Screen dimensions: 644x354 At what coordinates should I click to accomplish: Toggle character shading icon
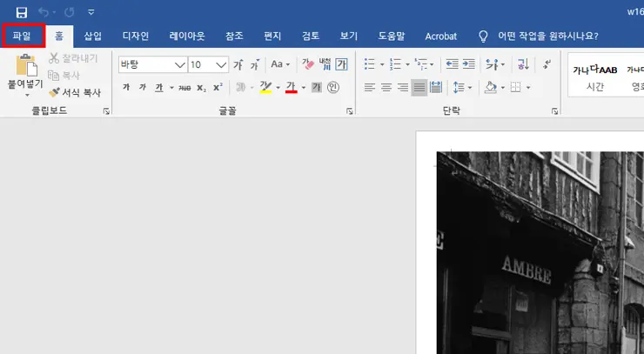pyautogui.click(x=317, y=87)
